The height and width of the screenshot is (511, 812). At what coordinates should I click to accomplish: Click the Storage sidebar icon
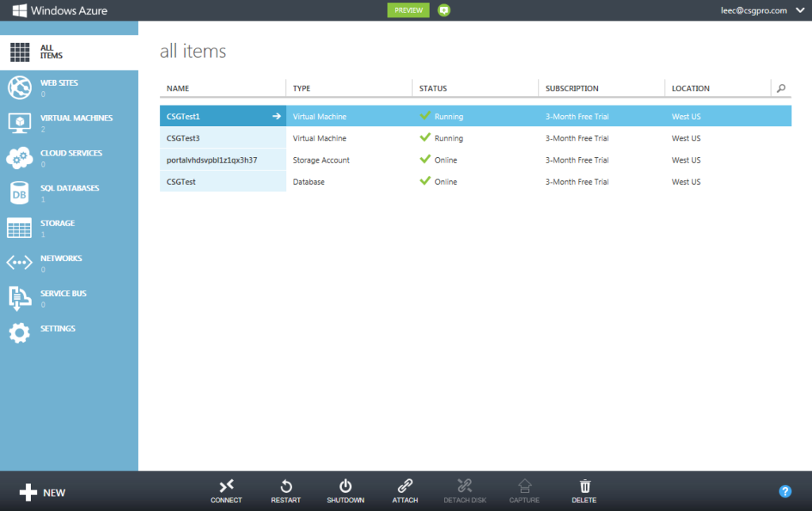(19, 228)
